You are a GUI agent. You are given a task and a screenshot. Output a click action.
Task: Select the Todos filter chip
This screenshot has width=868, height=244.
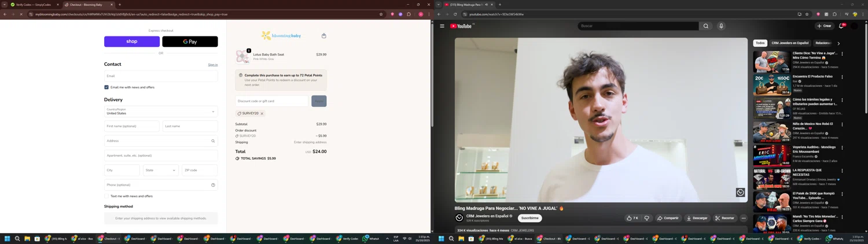coord(760,43)
